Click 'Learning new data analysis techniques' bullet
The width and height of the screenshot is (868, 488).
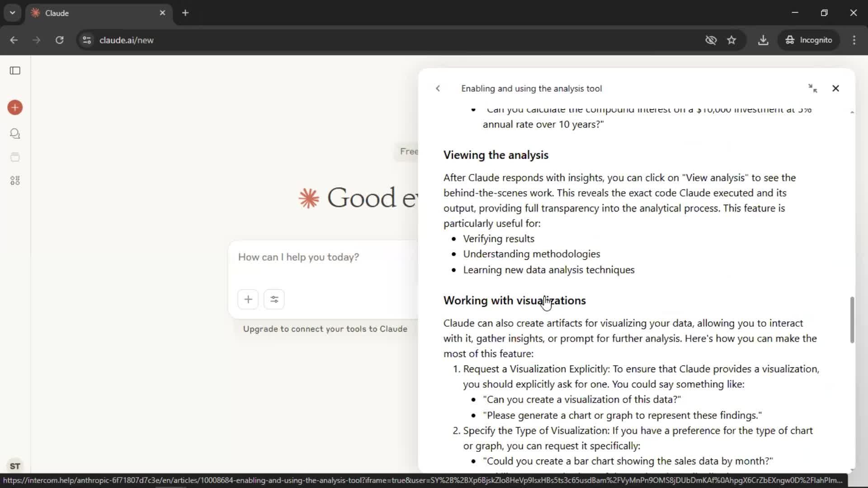click(x=549, y=270)
